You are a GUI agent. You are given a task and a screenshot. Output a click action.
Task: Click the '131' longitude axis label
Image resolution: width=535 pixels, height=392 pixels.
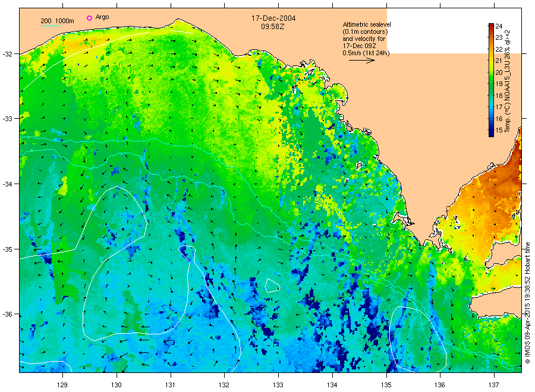point(170,385)
